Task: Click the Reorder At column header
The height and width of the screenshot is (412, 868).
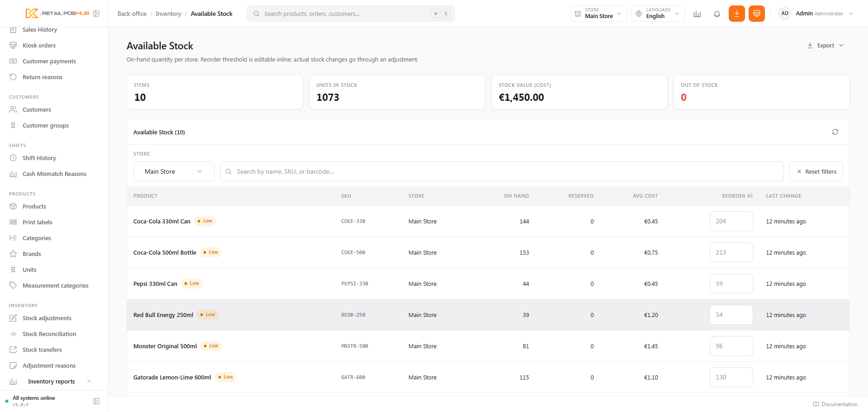Action: pos(737,196)
